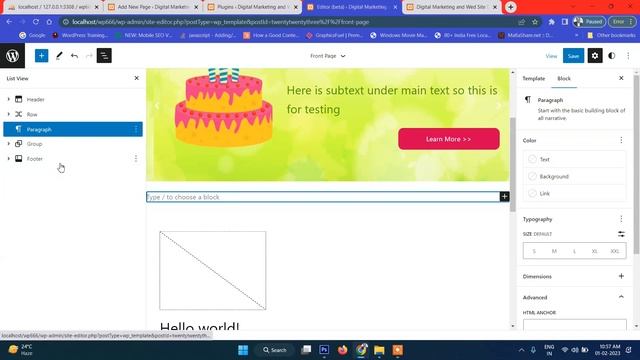Screen dimensions: 640x360
Task: Click the taskbar Search box
Action: (275, 350)
